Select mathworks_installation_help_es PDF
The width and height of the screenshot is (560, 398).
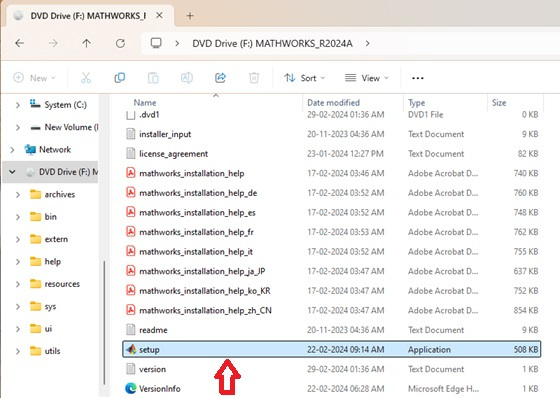331,213
